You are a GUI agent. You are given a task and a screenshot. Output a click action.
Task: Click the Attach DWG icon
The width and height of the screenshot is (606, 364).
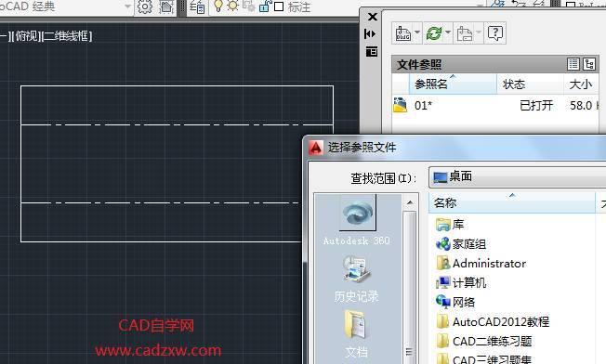click(403, 33)
